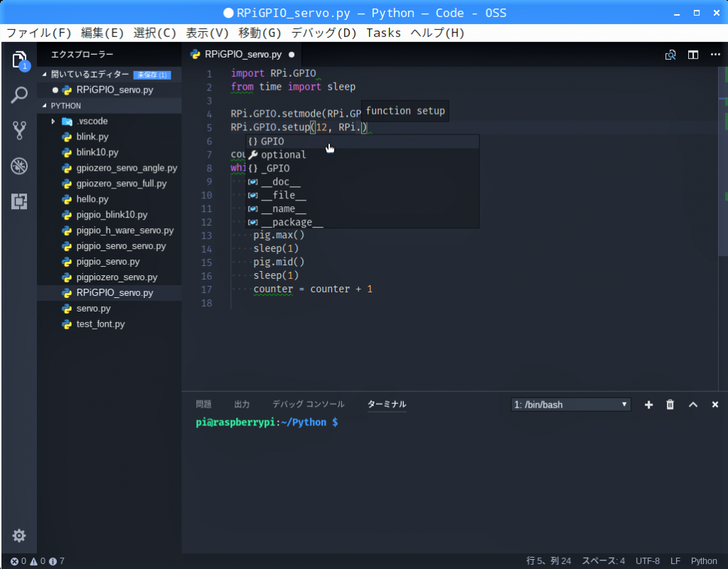Open the ファイル(F) menu
Viewport: 728px width, 569px height.
click(39, 33)
